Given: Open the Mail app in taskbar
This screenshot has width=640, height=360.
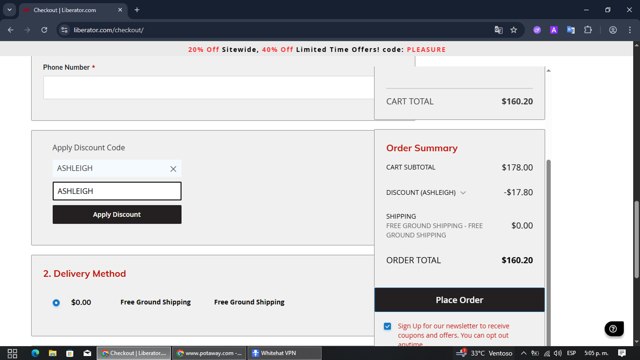Looking at the screenshot, I should 87,353.
